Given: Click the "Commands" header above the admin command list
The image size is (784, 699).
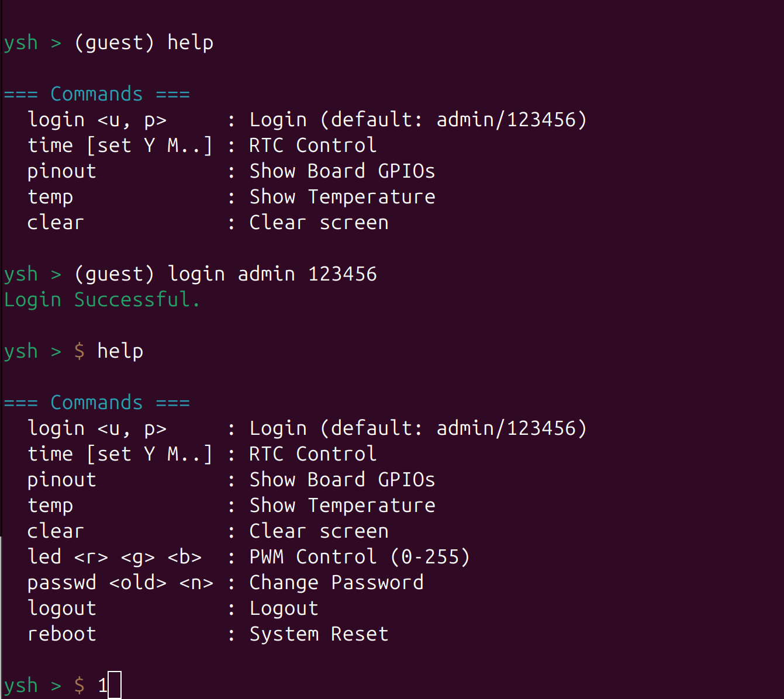Looking at the screenshot, I should pyautogui.click(x=96, y=403).
